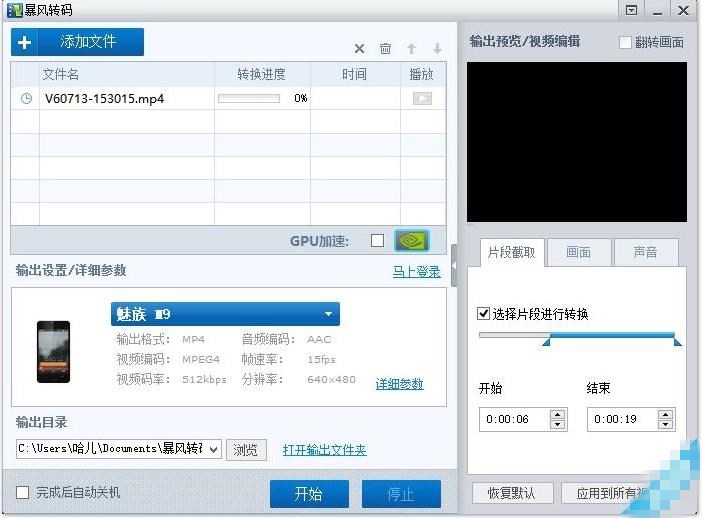Click the clip start slider handle
Viewport: 702px width, 518px height.
click(546, 342)
